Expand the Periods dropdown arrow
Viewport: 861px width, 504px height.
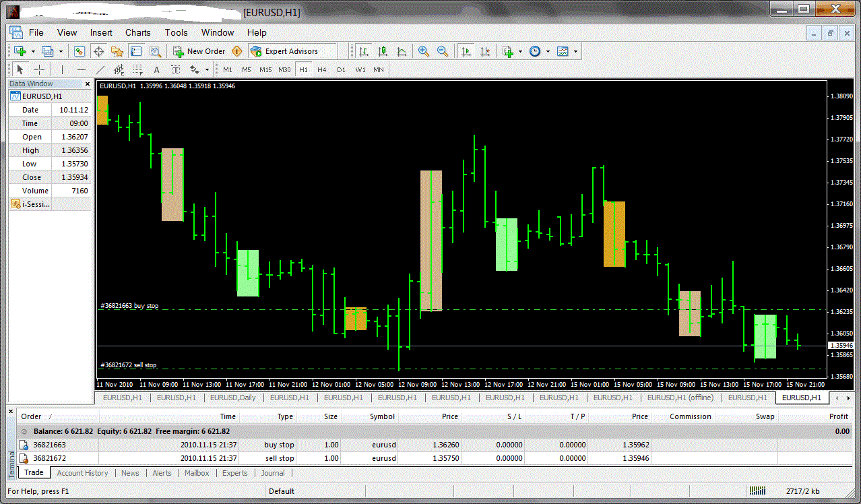[x=548, y=51]
